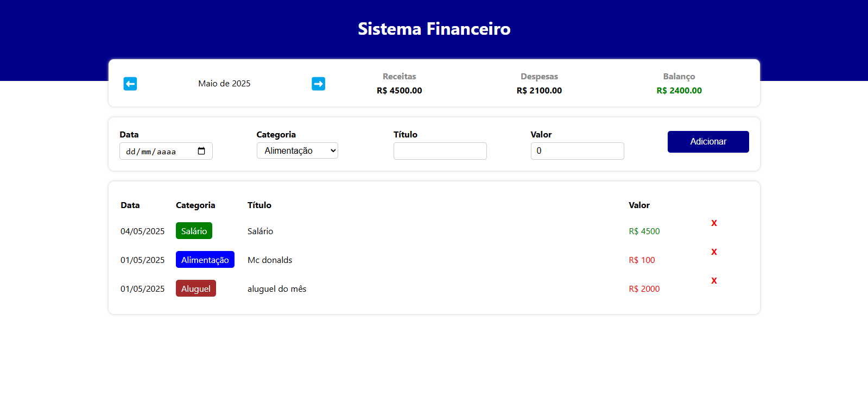The width and height of the screenshot is (868, 414).
Task: Click the Sistema Financeiro page title
Action: 434,29
